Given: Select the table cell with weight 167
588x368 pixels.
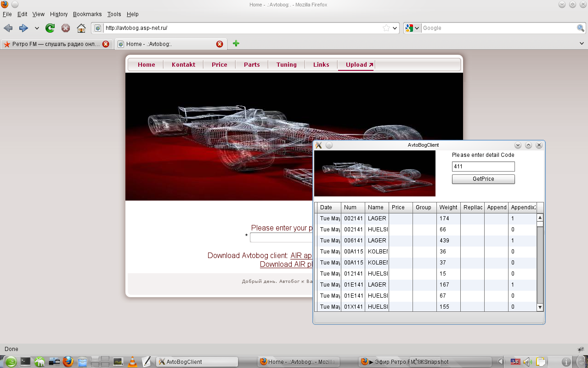Looking at the screenshot, I should [x=448, y=285].
